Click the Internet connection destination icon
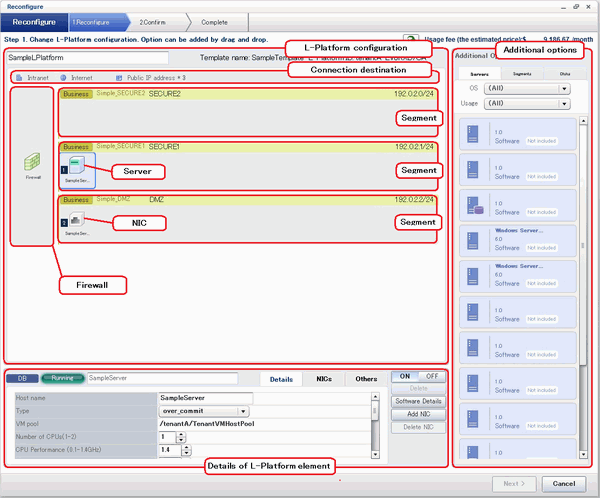The width and height of the screenshot is (600, 498). pyautogui.click(x=64, y=76)
